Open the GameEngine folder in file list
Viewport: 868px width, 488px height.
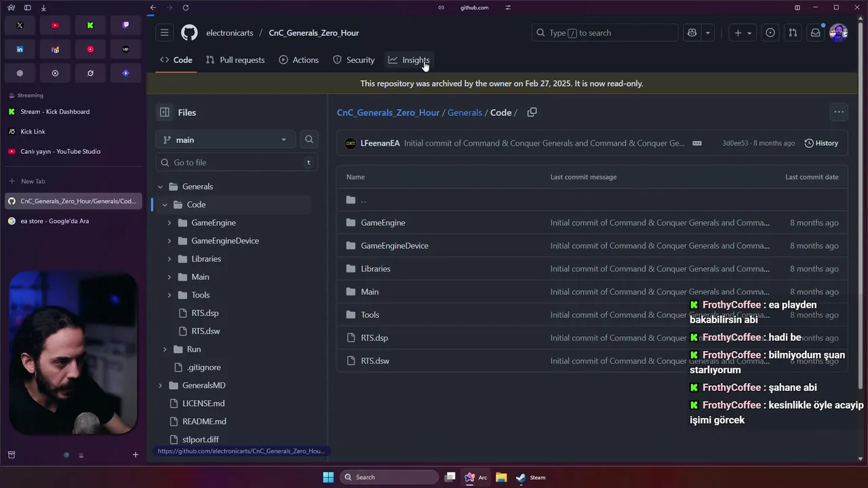(x=383, y=222)
